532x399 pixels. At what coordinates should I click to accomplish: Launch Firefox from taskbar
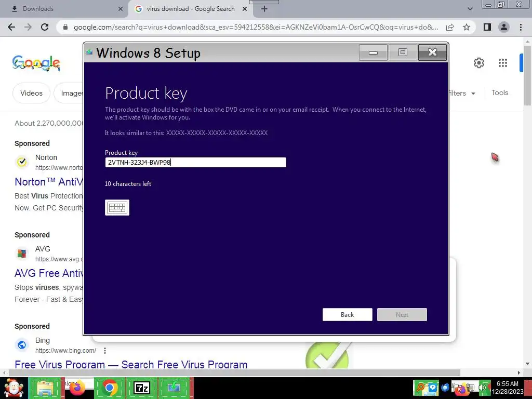tap(78, 388)
